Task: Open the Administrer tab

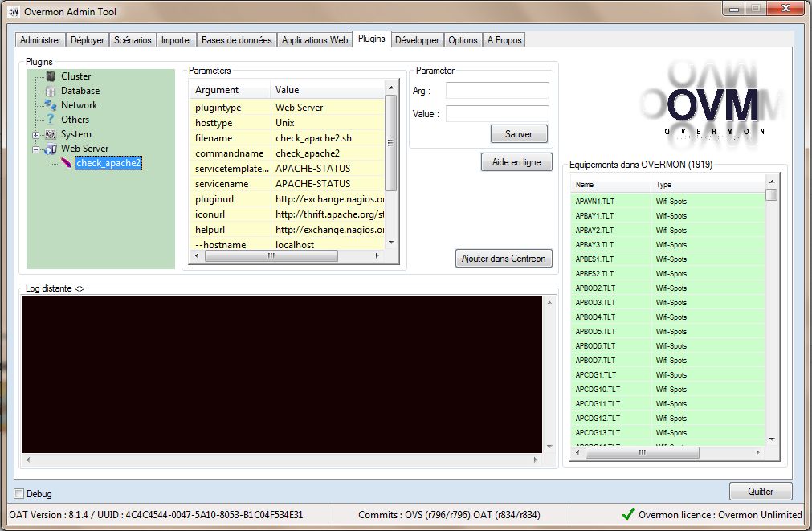Action: click(x=40, y=40)
